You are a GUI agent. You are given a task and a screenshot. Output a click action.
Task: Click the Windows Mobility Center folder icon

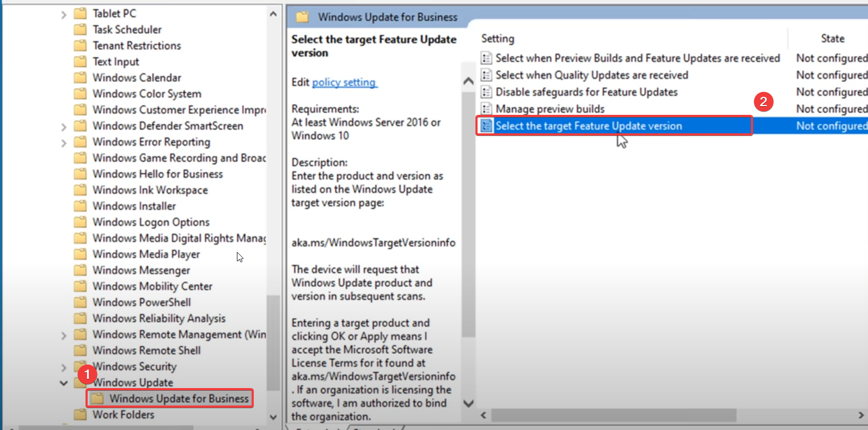tap(80, 286)
